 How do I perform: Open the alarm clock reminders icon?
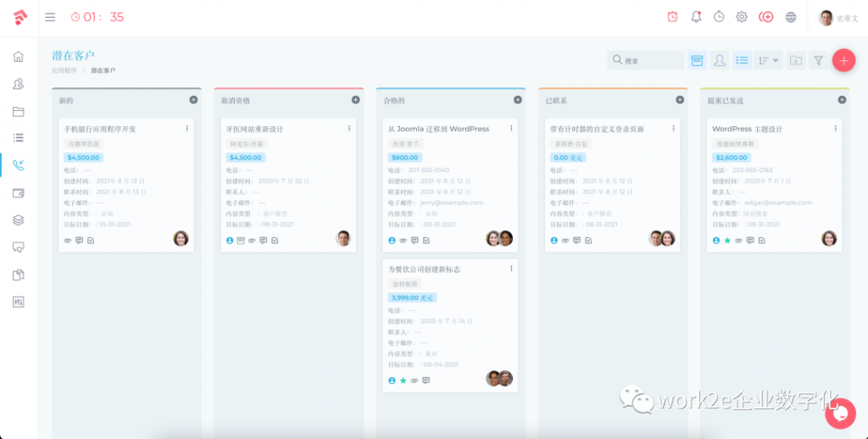tap(672, 17)
